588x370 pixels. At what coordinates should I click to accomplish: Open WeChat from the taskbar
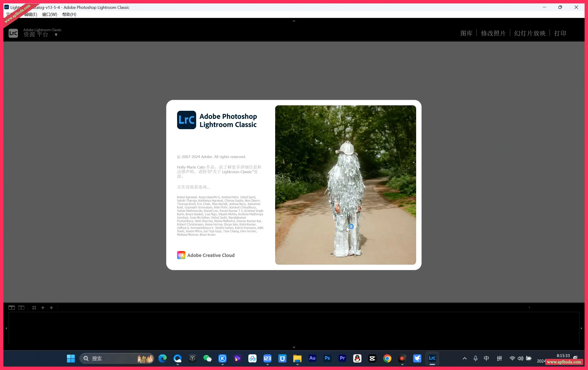208,358
